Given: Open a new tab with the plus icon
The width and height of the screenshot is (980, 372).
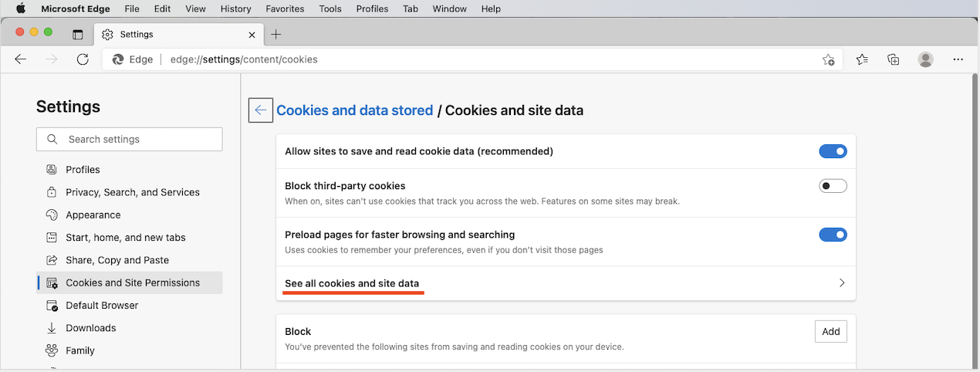Looking at the screenshot, I should [276, 34].
